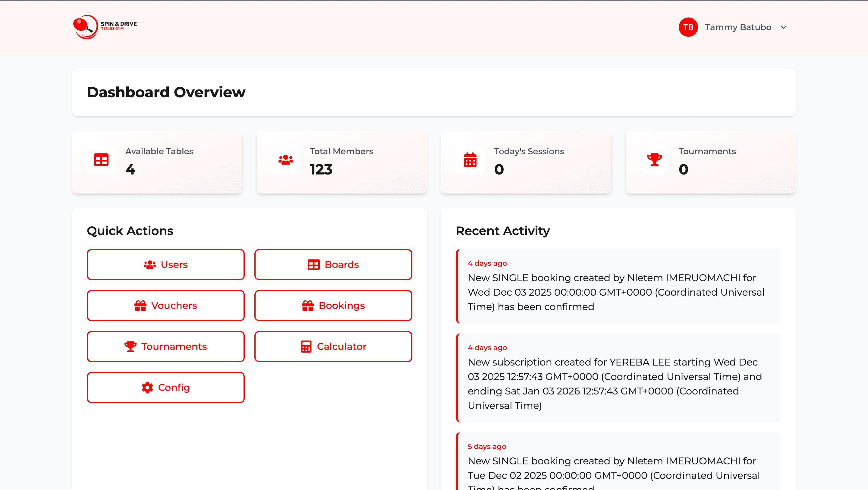Screen dimensions: 868x490
Task: Click the Available Tables grid icon
Action: (101, 160)
